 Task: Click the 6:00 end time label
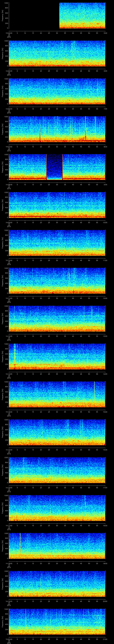click(105, 71)
